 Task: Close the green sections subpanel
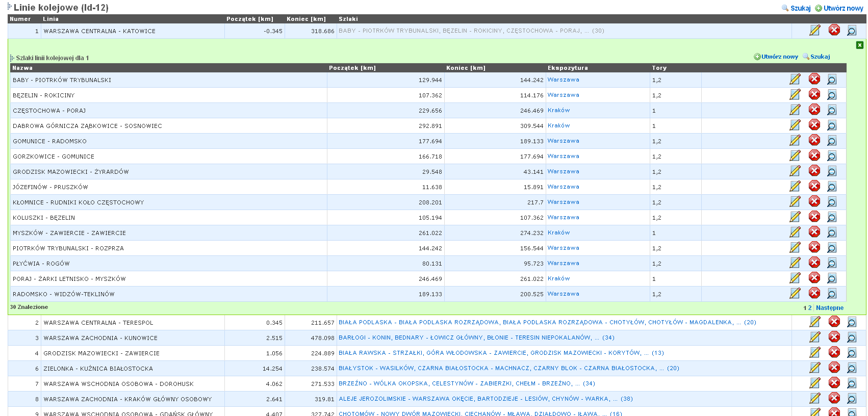[x=859, y=45]
